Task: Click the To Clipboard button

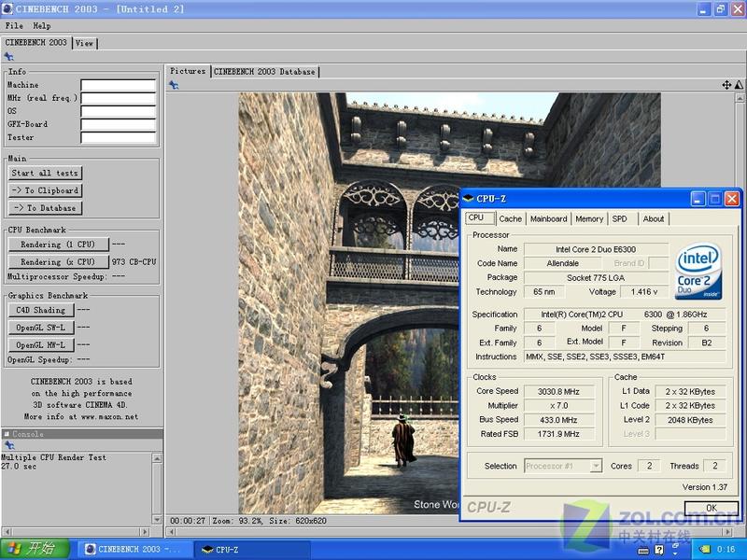Action: click(45, 190)
